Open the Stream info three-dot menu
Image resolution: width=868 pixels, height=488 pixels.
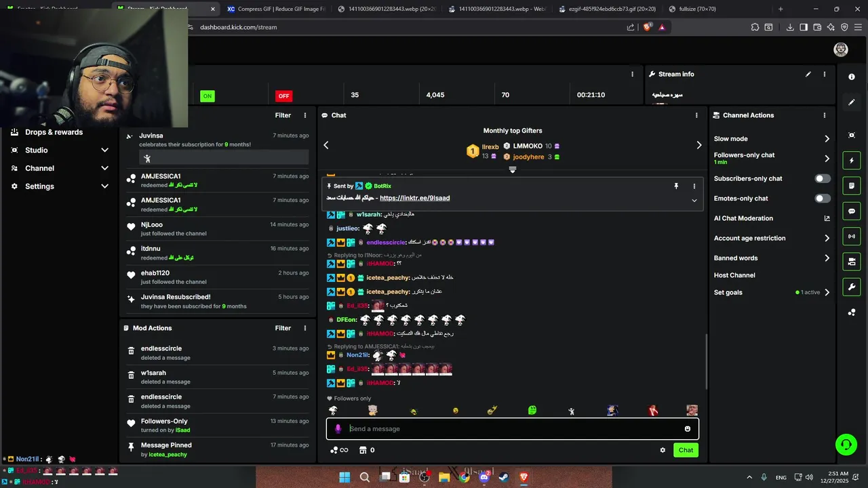click(825, 74)
